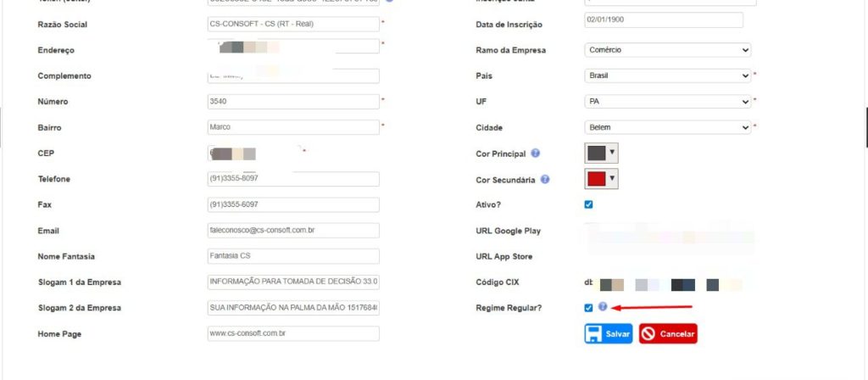This screenshot has width=868, height=380.
Task: Uncheck the Regime Regular? checkbox
Action: [589, 308]
